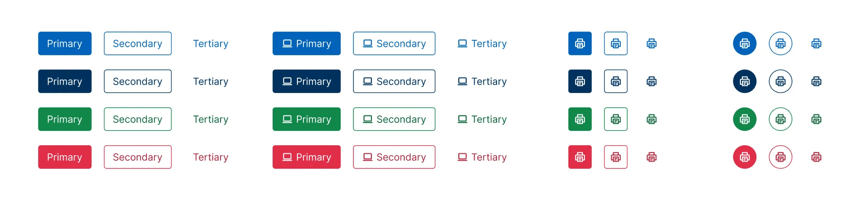The height and width of the screenshot is (208, 868).
Task: Click the red filled square printer button
Action: click(x=579, y=157)
